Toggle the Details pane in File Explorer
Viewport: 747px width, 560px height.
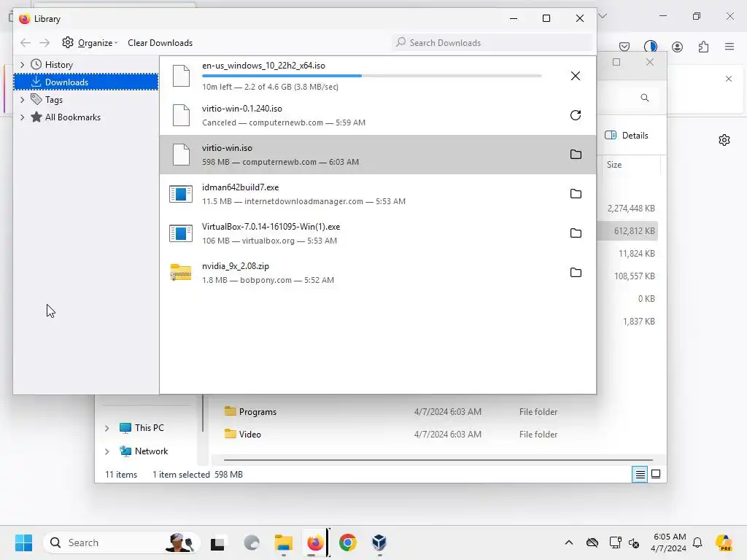pos(626,135)
